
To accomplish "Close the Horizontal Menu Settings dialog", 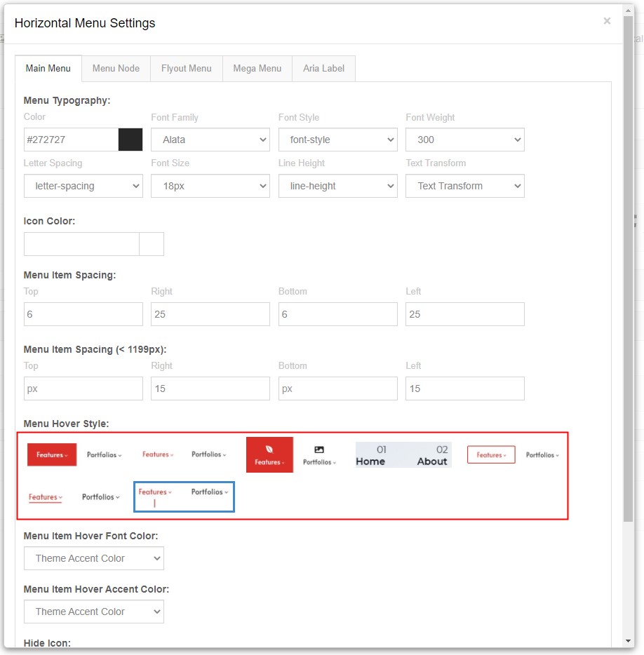I will pos(607,21).
